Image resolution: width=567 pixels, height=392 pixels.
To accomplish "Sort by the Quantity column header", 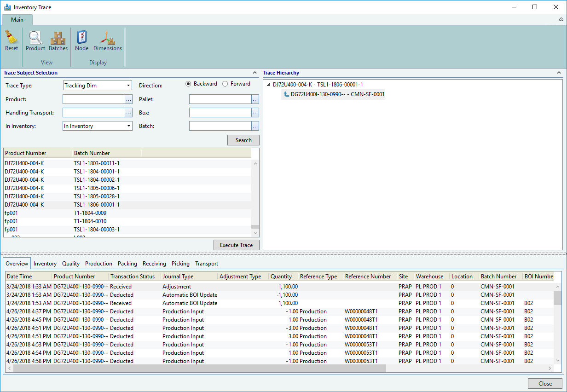I will [283, 277].
